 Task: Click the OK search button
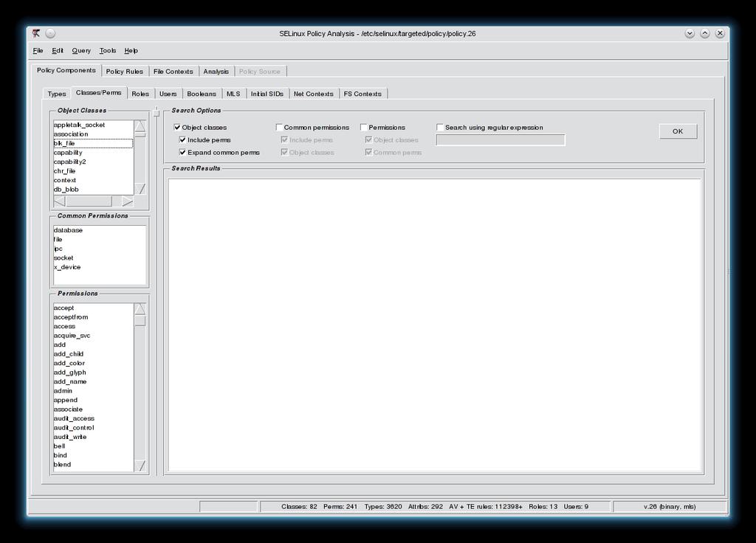[x=678, y=131]
